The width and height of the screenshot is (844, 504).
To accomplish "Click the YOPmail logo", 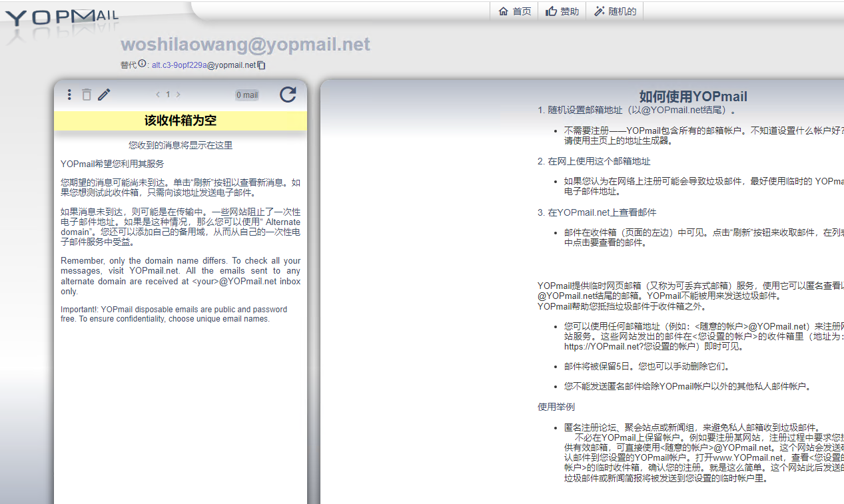I will [62, 17].
